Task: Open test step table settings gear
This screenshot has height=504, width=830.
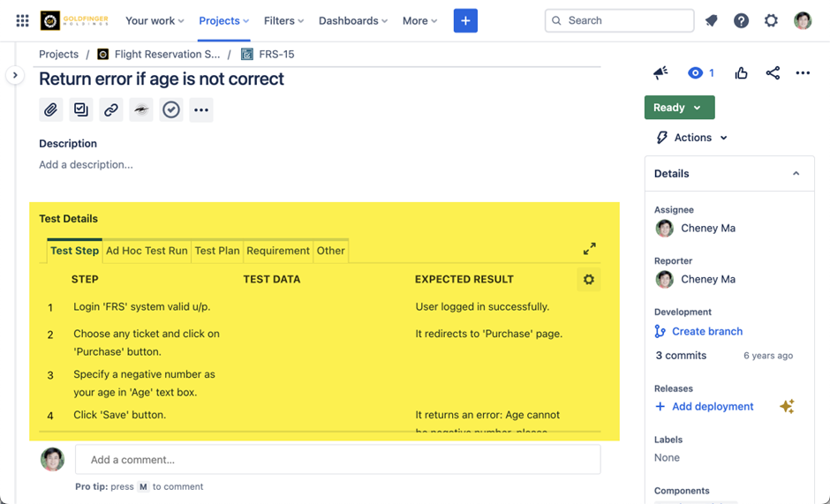Action: pos(589,280)
